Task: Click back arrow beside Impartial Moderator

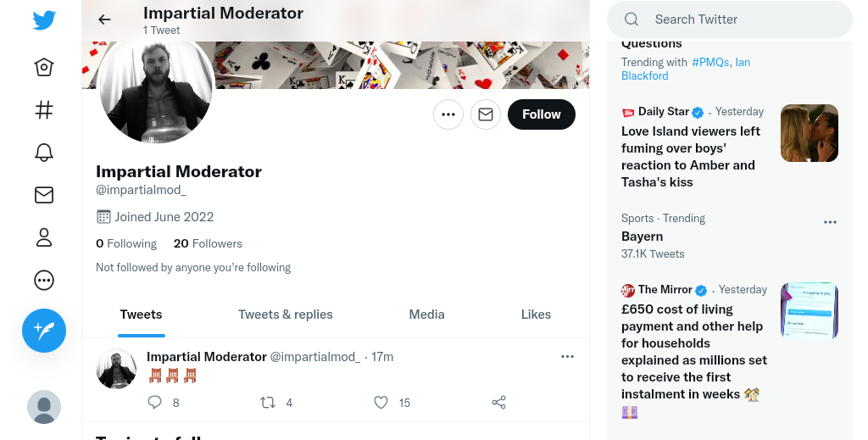Action: coord(104,19)
